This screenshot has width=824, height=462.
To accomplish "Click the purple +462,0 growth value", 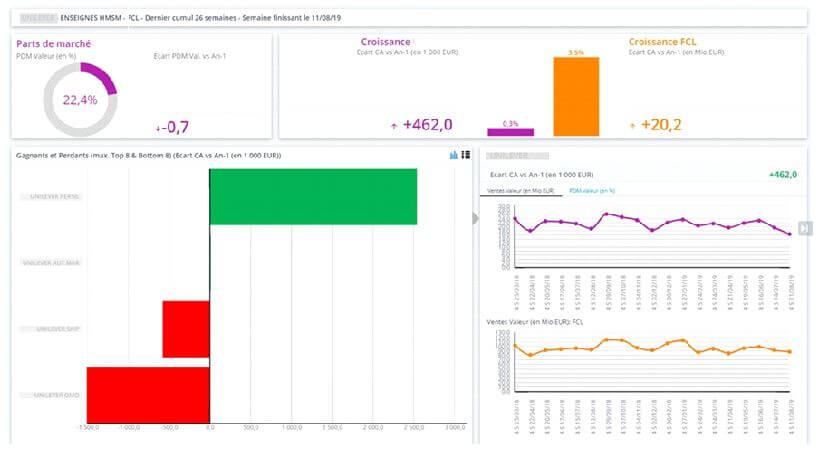I will (x=427, y=125).
